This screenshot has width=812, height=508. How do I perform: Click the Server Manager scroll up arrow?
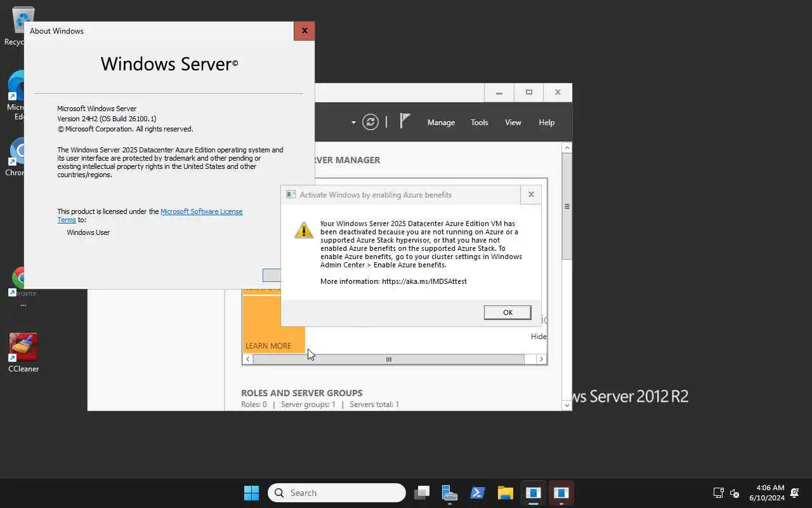coord(567,148)
